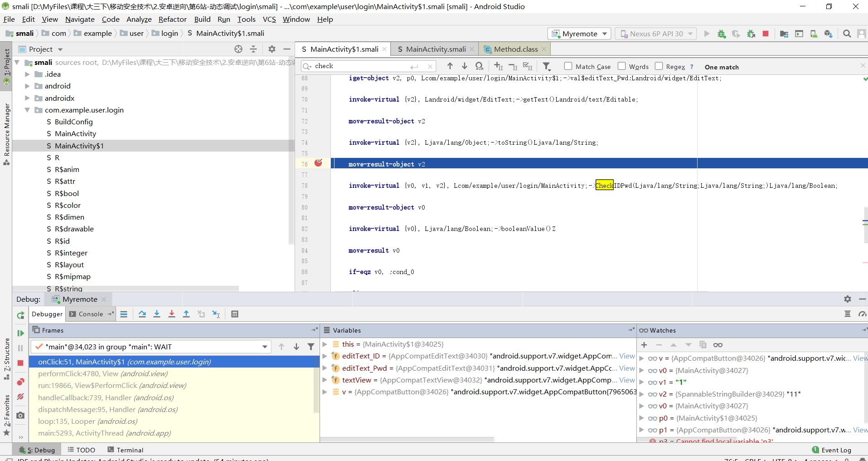This screenshot has height=461, width=868.
Task: Click Get Thread Dump camera icon
Action: click(x=20, y=415)
